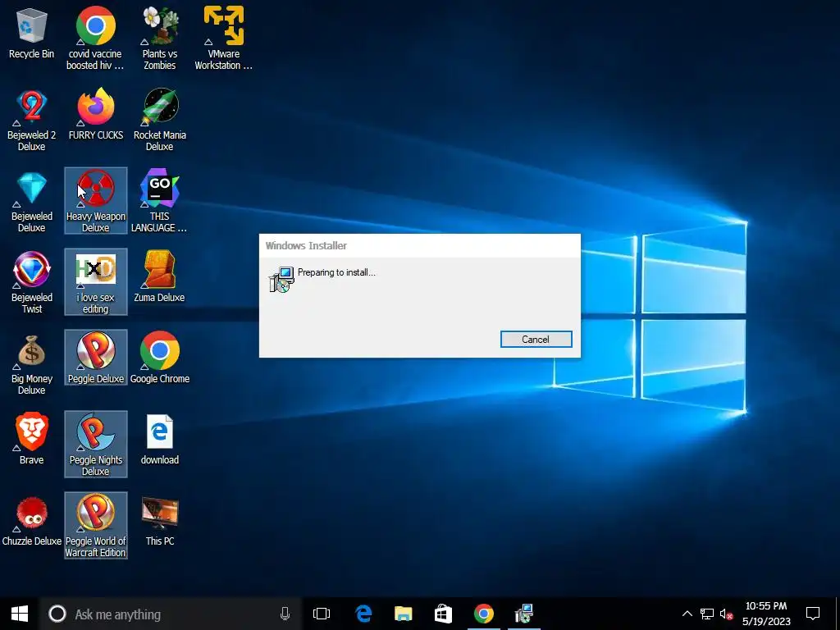Click the Windows Installer title bar
Viewport: 840px width, 630px height.
point(419,246)
